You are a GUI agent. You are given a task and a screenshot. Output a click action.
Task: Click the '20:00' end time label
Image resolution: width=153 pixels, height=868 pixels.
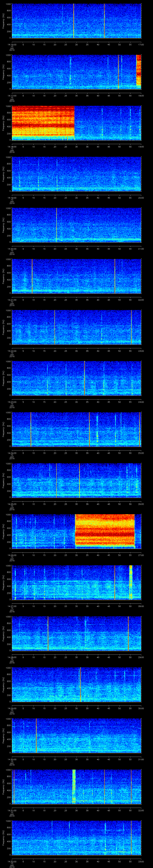(141, 198)
